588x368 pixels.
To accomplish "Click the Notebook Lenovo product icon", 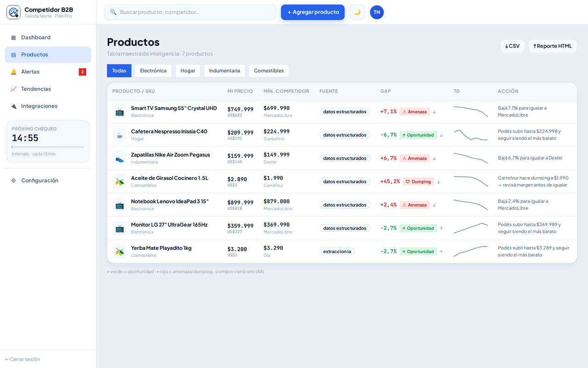I will 119,205.
